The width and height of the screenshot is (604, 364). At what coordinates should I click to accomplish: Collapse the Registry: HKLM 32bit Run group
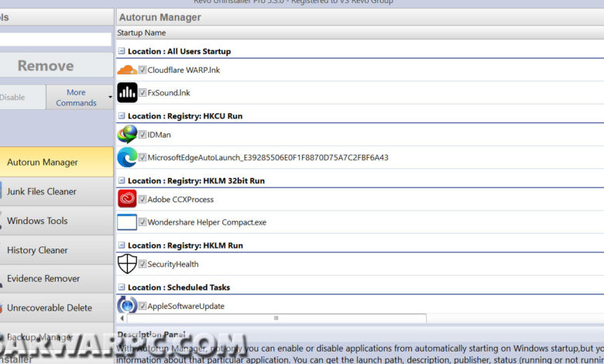[x=122, y=180]
